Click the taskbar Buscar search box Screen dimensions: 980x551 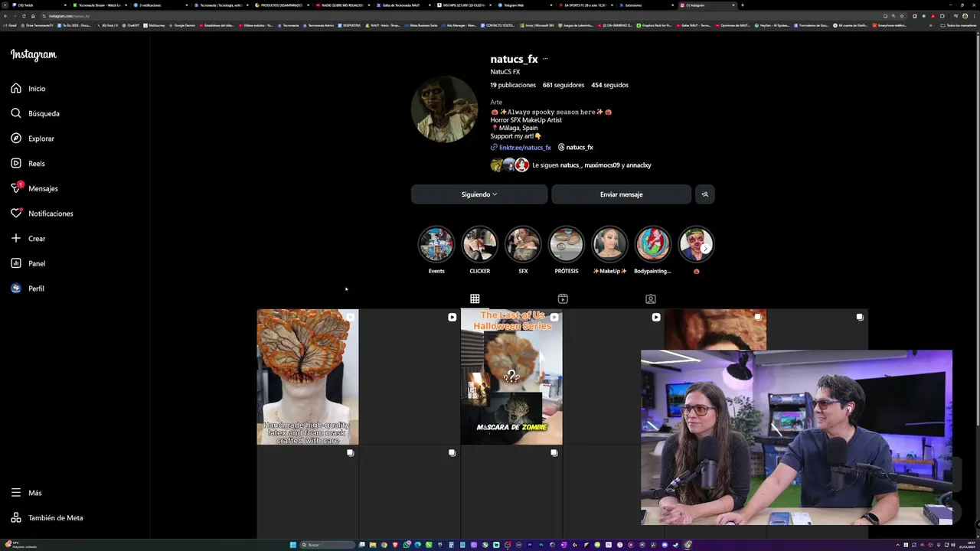[x=329, y=545]
